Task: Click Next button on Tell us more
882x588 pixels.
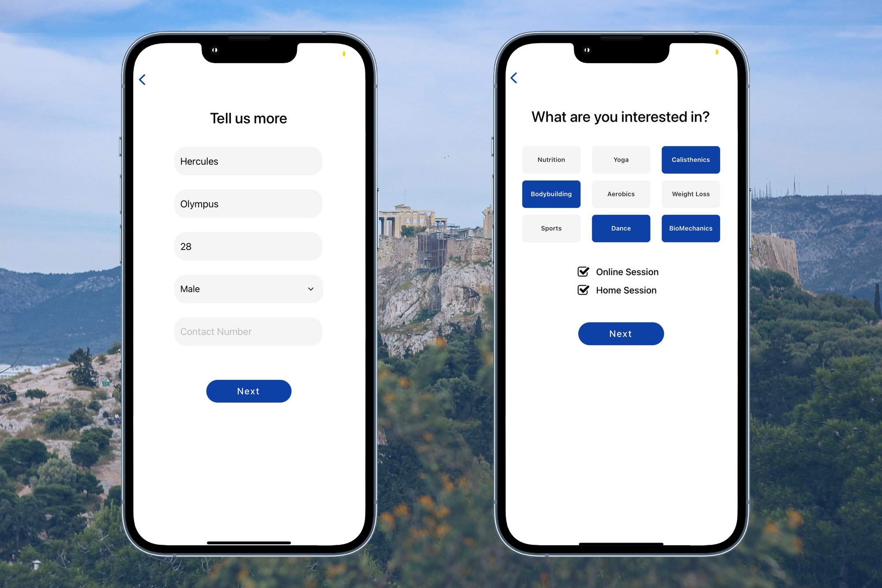Action: coord(249,391)
